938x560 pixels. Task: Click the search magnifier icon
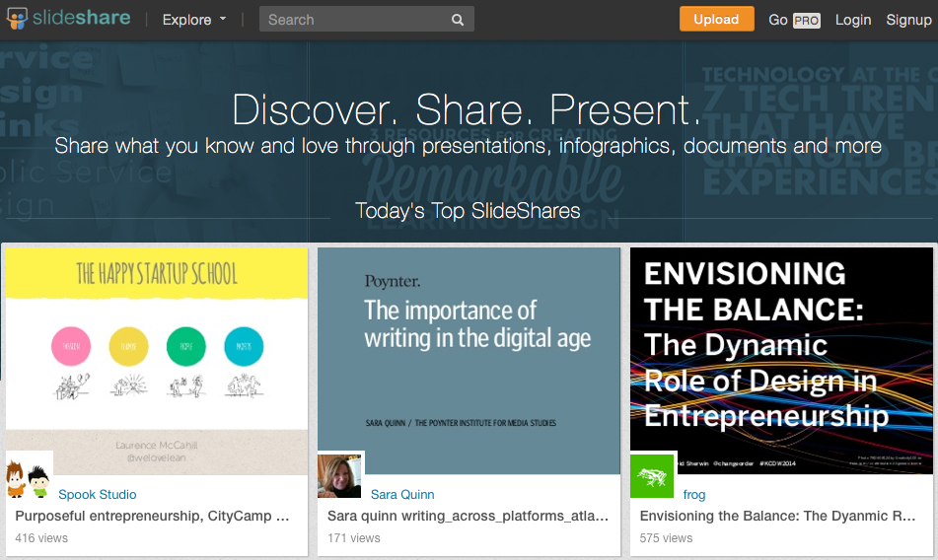(x=458, y=20)
